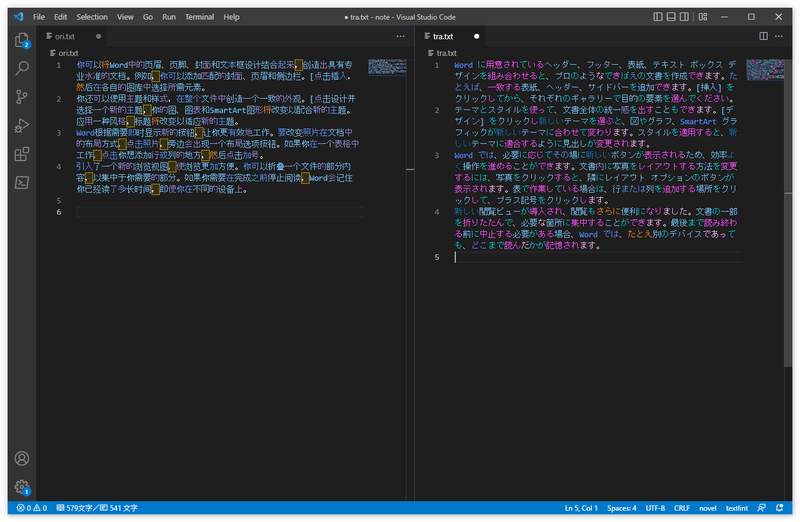Click the word SmartArt in ori.txt
Image resolution: width=800 pixels, height=522 pixels.
tap(228, 110)
